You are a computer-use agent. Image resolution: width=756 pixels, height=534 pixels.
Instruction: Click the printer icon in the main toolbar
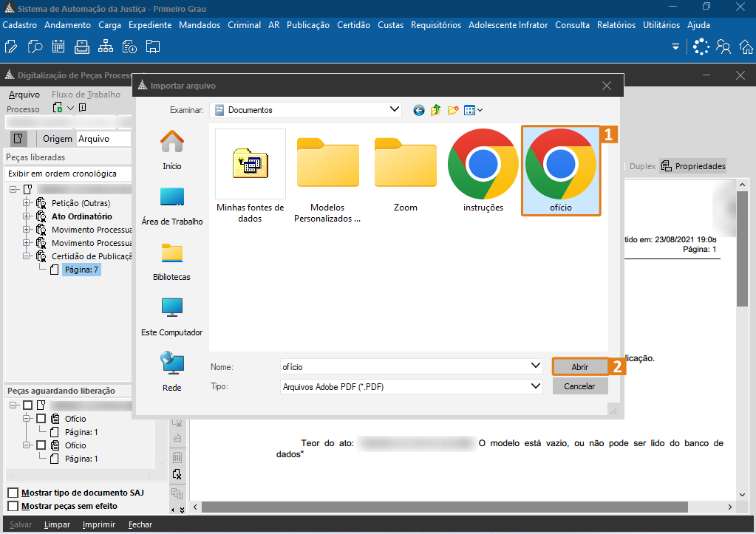(82, 47)
